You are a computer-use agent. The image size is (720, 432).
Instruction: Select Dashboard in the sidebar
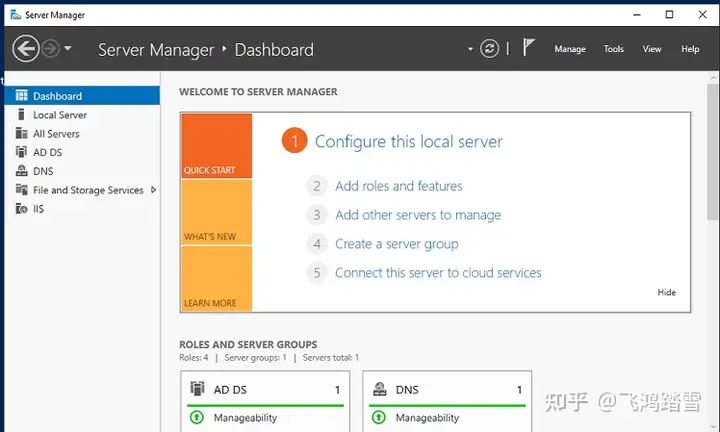click(x=82, y=95)
